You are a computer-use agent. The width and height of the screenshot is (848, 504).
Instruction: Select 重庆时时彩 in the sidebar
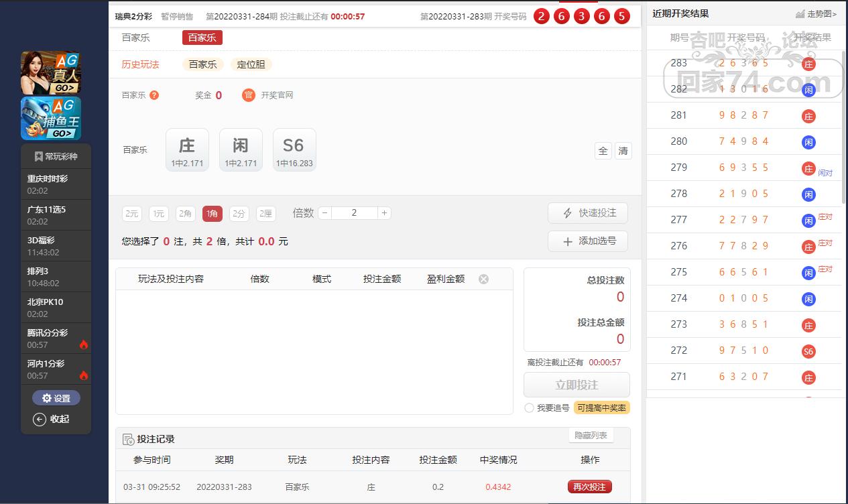(x=56, y=184)
